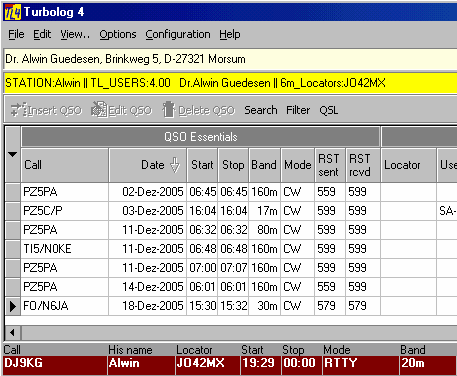
Task: Click the RST sent column header
Action: (x=329, y=165)
